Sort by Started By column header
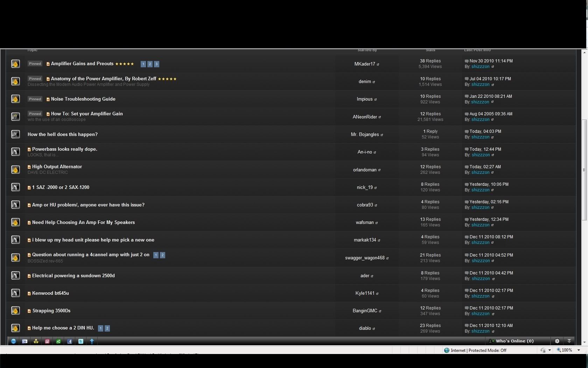This screenshot has width=588, height=368. coord(367,50)
